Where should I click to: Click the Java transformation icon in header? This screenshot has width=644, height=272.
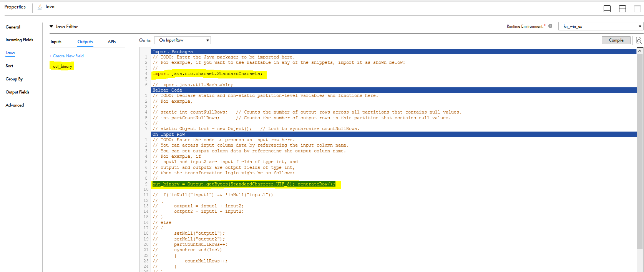click(40, 7)
